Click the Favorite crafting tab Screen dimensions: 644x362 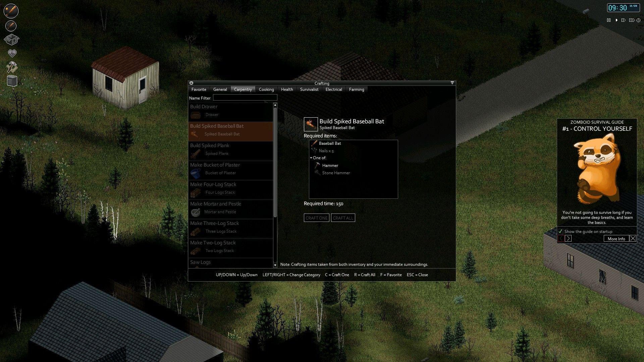click(198, 89)
